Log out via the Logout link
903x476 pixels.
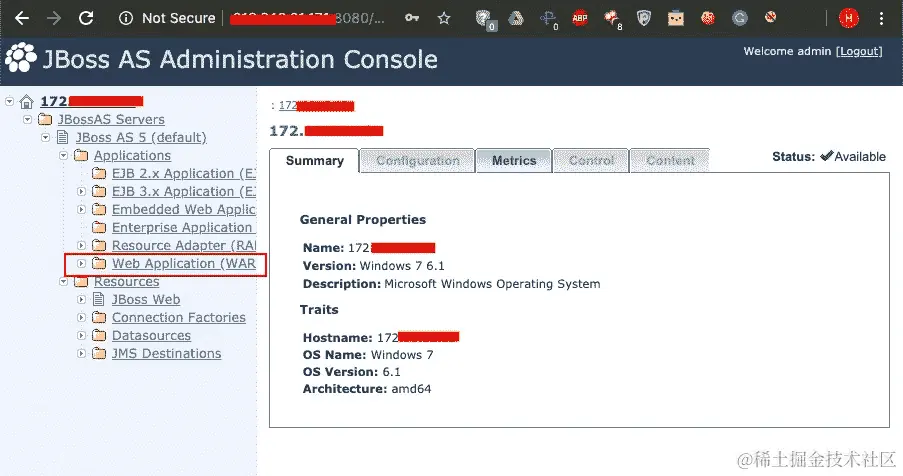859,51
